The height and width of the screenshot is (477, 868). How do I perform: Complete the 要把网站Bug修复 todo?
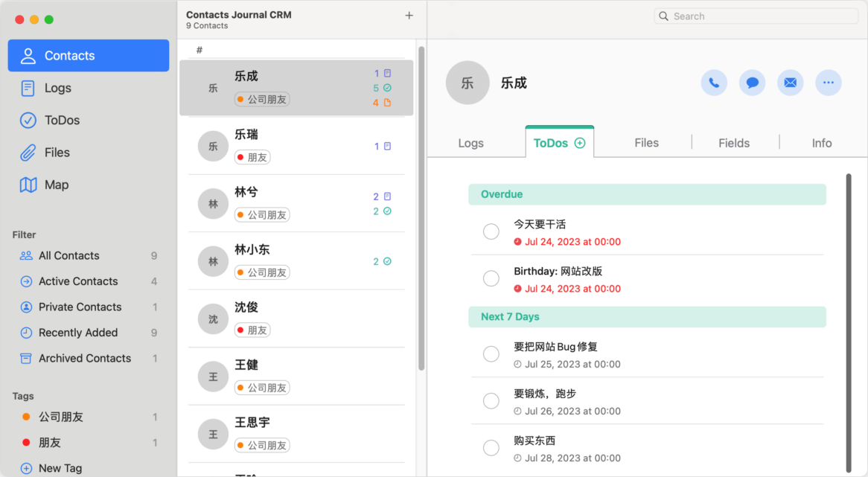click(491, 353)
